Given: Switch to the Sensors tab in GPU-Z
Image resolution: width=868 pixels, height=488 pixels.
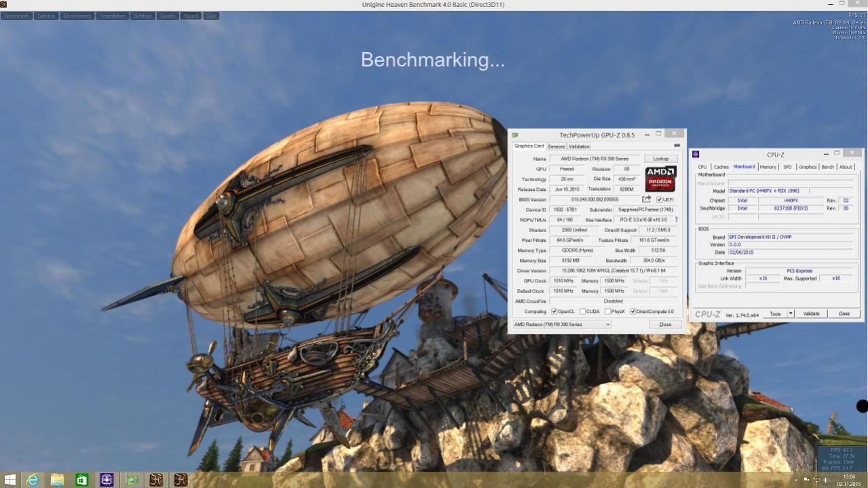Looking at the screenshot, I should point(556,146).
